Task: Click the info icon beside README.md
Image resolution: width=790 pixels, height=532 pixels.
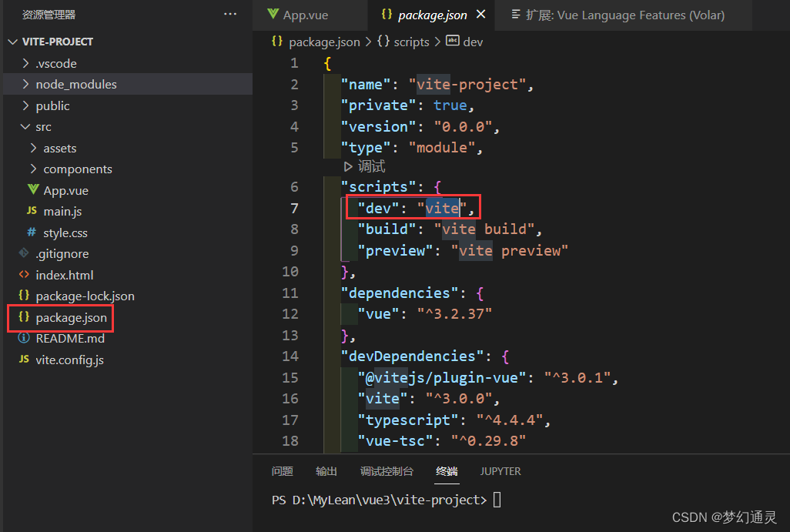Action: [x=24, y=338]
